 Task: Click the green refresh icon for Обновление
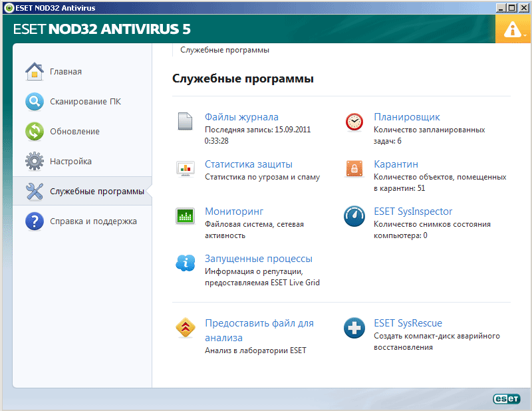point(35,131)
